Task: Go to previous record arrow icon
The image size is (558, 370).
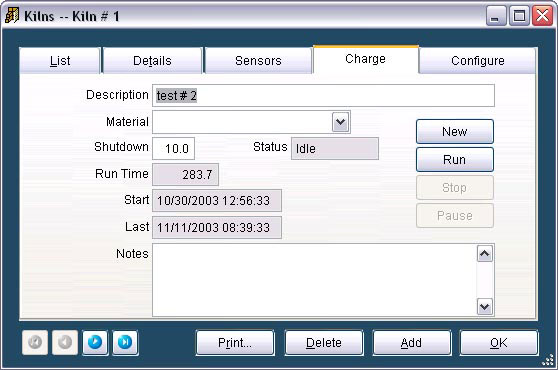Action: tap(65, 342)
